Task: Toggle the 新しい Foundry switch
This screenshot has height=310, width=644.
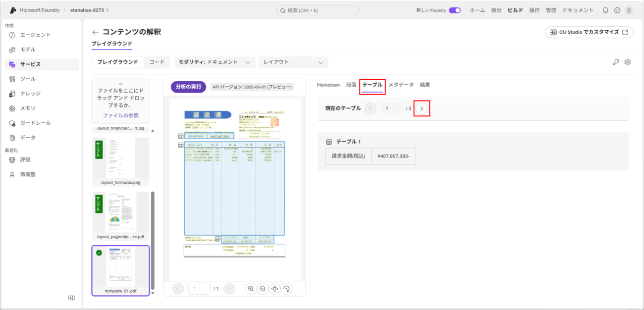Action: 455,10
